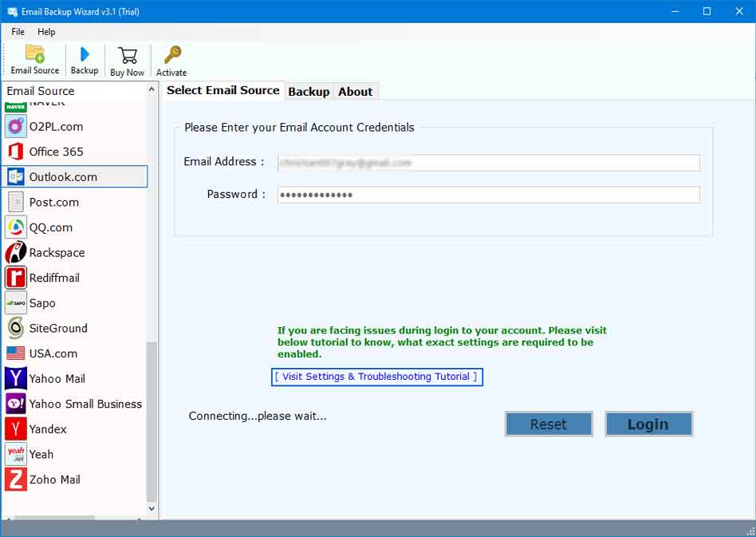Switch to the Backup tab
Viewport: 756px width, 537px height.
coord(309,92)
